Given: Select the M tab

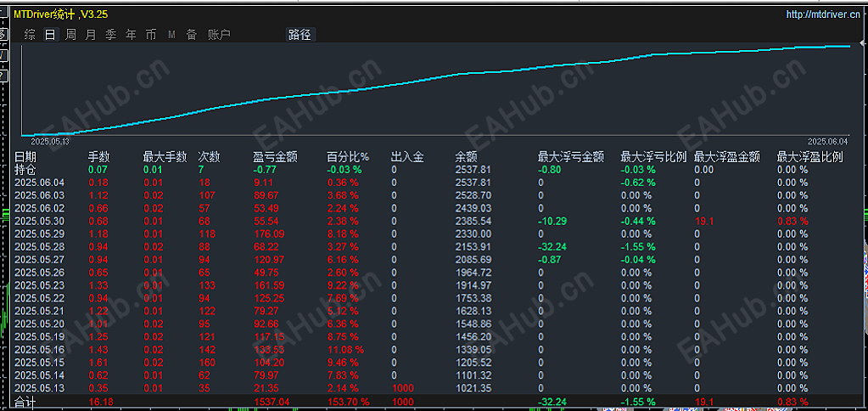Looking at the screenshot, I should pyautogui.click(x=171, y=35).
